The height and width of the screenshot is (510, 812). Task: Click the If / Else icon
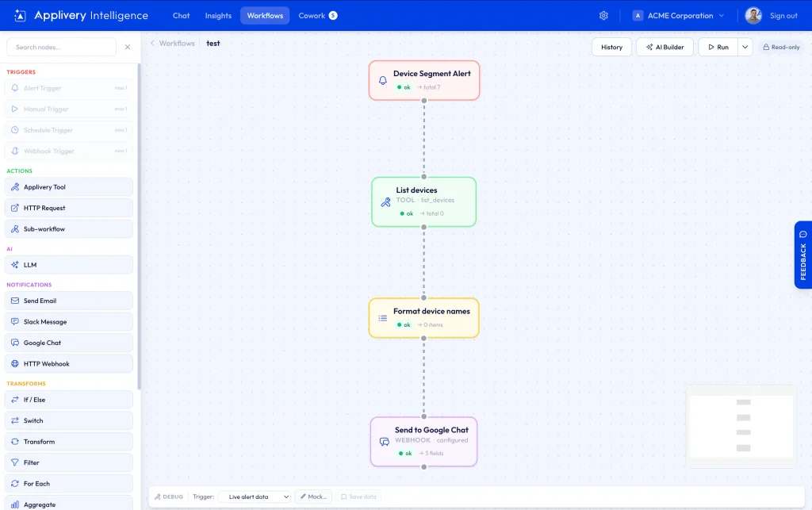pyautogui.click(x=15, y=400)
